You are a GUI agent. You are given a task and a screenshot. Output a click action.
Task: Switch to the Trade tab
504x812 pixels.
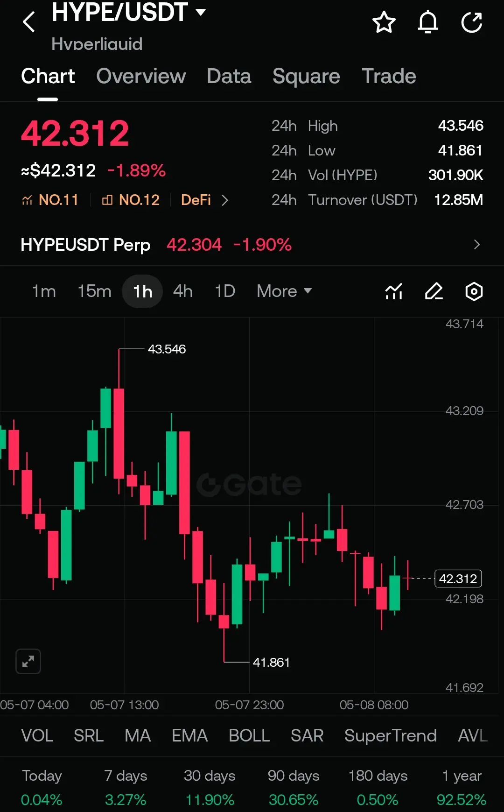pyautogui.click(x=389, y=76)
